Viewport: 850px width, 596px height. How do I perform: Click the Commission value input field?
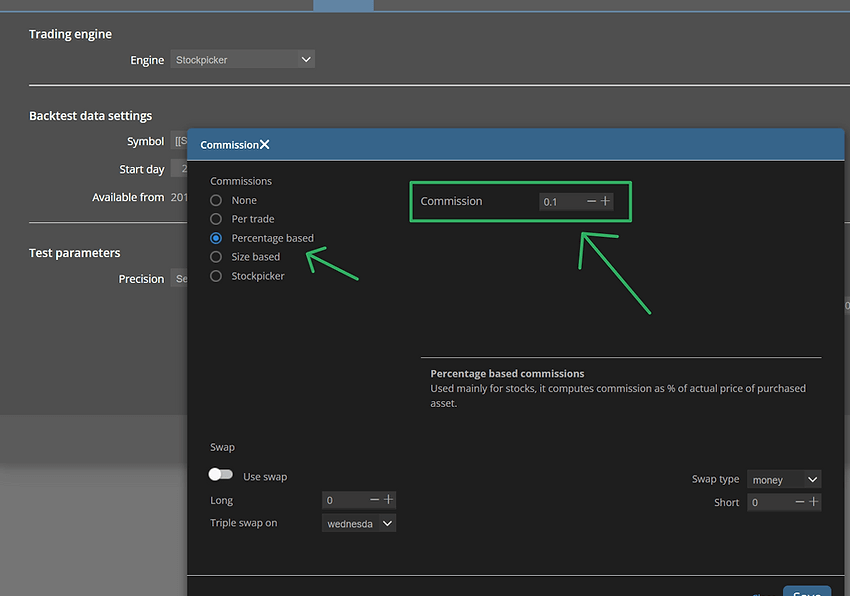tap(560, 202)
